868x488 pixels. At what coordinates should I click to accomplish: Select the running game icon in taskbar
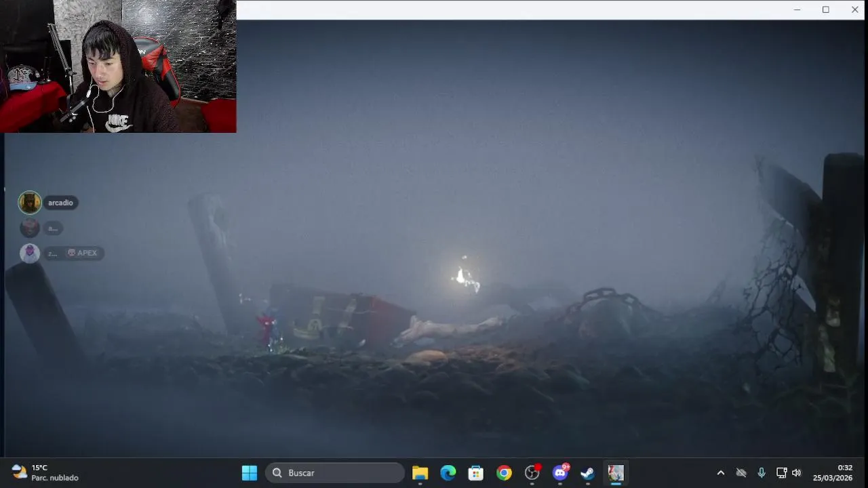(616, 472)
